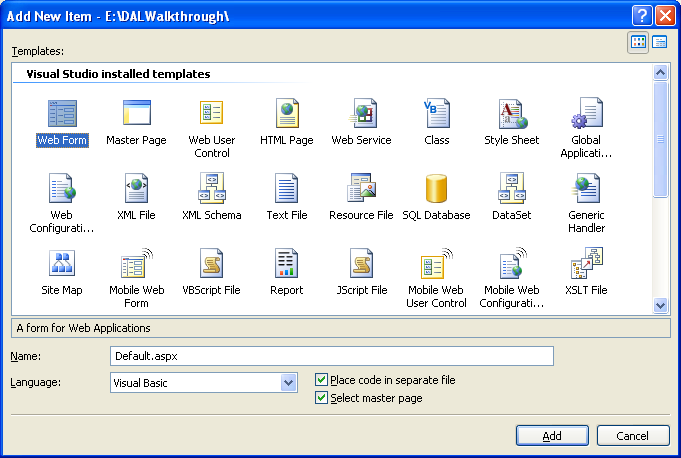This screenshot has height=458, width=681.
Task: Click the template list scroll down arrow
Action: 660,305
